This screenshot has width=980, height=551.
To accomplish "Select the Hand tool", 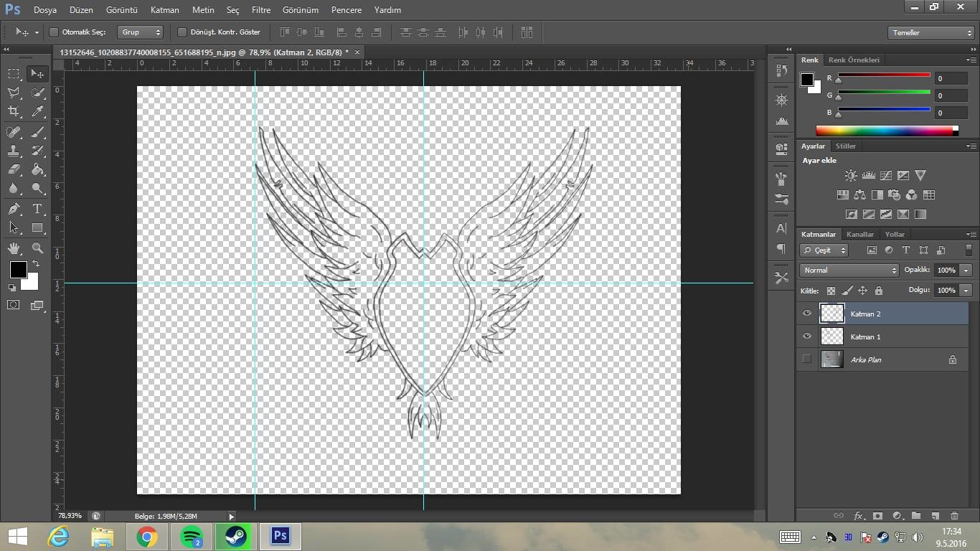I will click(x=14, y=248).
